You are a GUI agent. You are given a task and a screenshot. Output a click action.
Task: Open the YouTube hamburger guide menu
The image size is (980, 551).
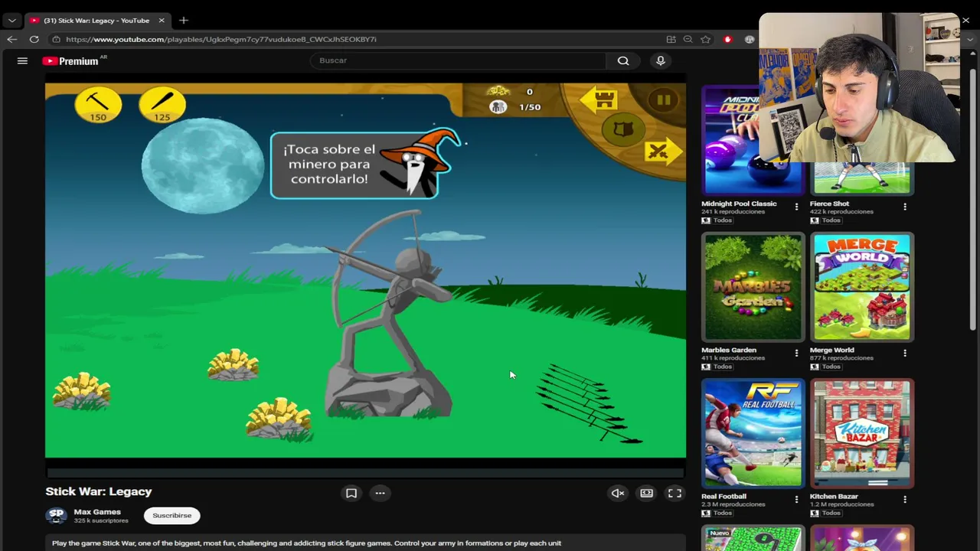(22, 61)
